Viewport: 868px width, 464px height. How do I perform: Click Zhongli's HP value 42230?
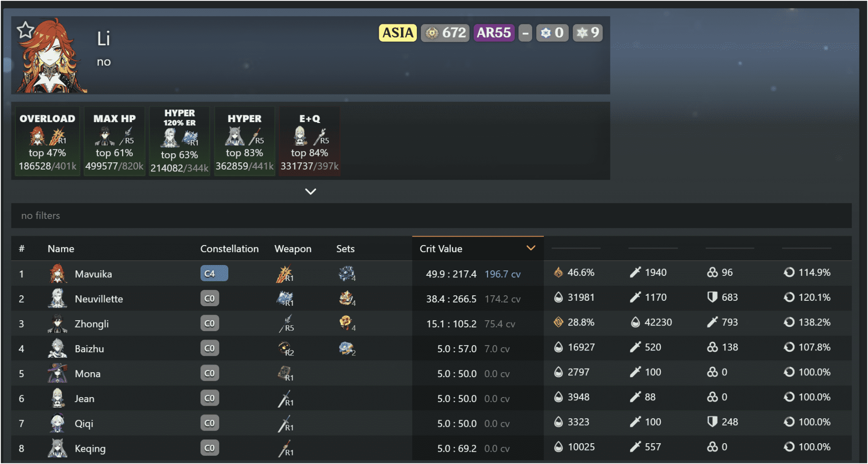pyautogui.click(x=658, y=322)
